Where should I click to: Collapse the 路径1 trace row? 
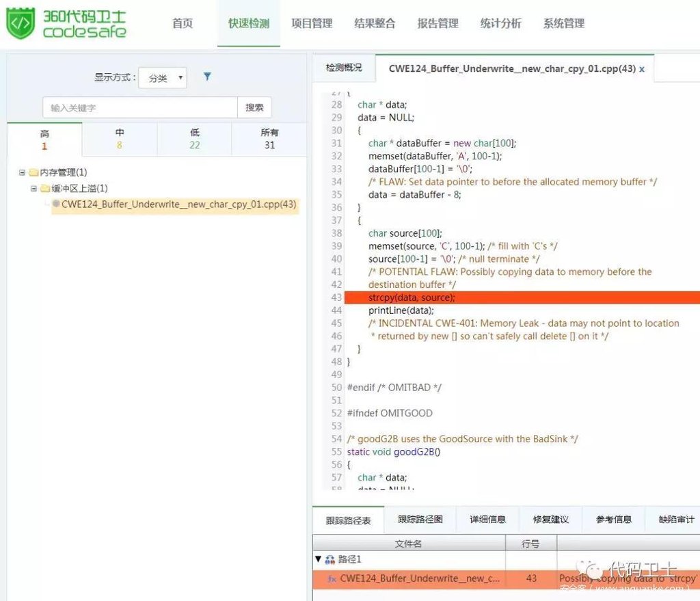click(x=318, y=559)
